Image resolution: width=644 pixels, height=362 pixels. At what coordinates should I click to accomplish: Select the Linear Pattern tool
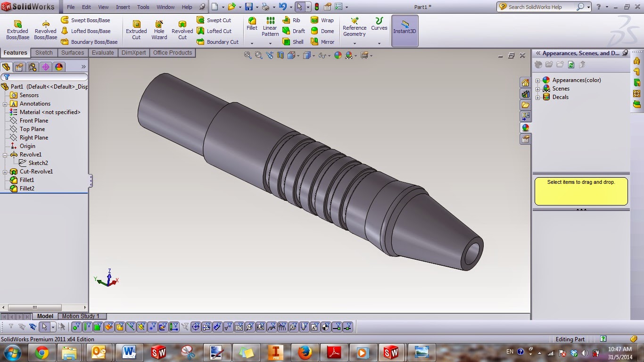point(270,26)
